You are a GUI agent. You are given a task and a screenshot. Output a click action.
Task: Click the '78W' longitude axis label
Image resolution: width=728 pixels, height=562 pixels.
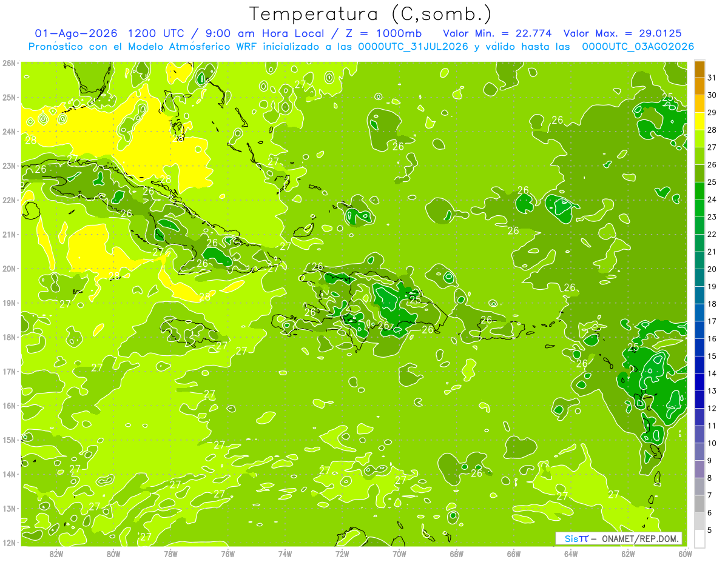pyautogui.click(x=170, y=554)
